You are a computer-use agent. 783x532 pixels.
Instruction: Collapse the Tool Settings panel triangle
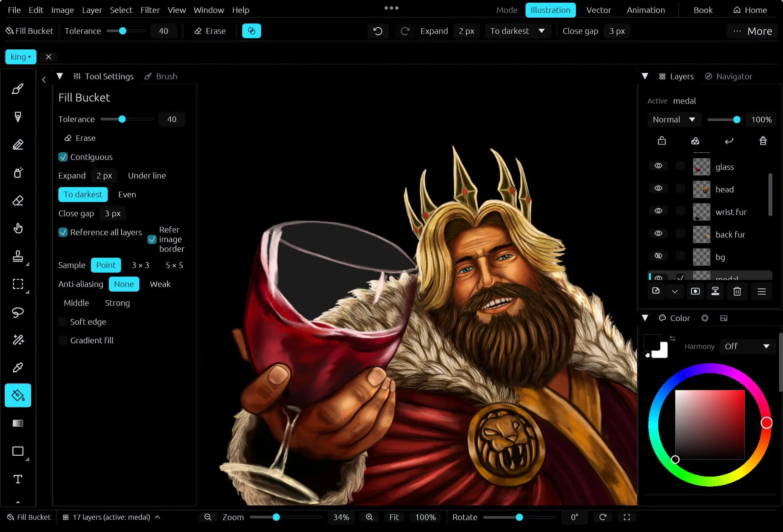[x=60, y=76]
